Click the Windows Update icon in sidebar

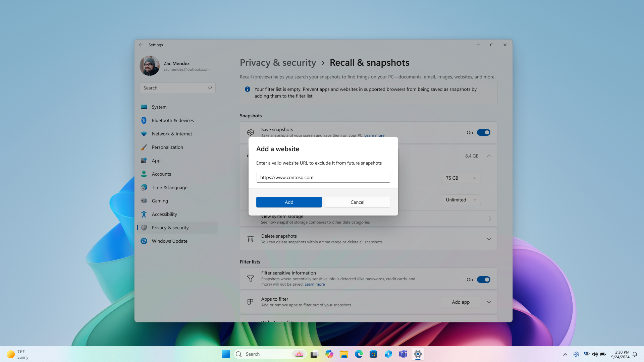pyautogui.click(x=144, y=241)
